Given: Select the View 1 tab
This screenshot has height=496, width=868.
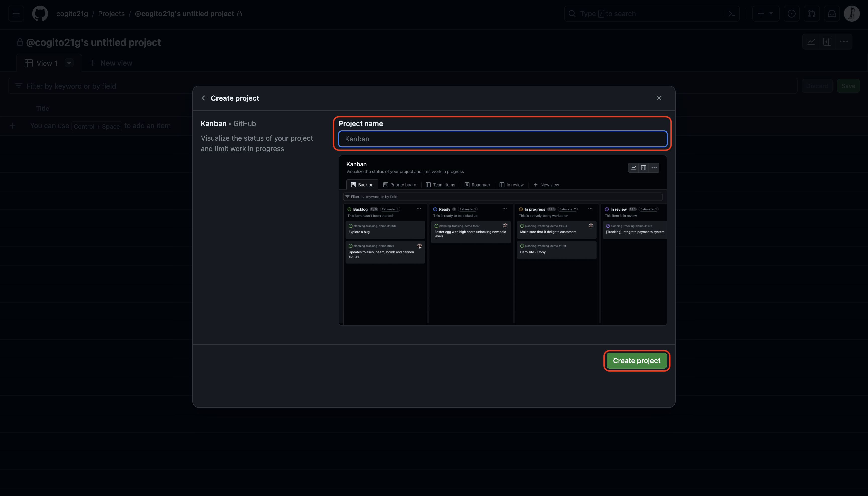Looking at the screenshot, I should click(43, 63).
